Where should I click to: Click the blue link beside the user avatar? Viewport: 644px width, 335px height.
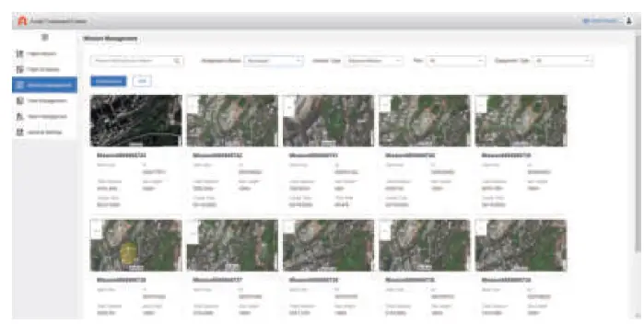[x=600, y=21]
